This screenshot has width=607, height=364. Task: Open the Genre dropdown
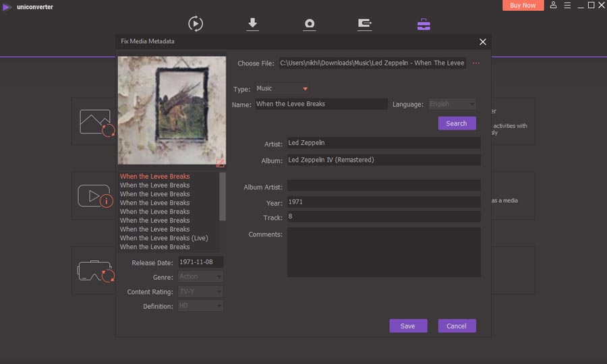200,276
